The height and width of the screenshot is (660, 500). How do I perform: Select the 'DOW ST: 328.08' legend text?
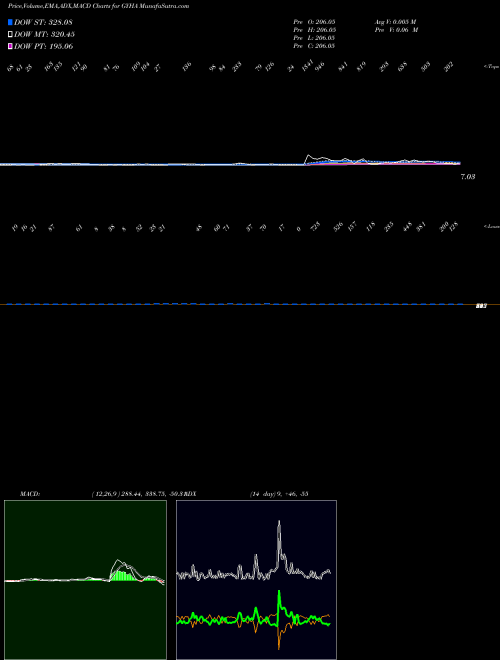click(43, 22)
